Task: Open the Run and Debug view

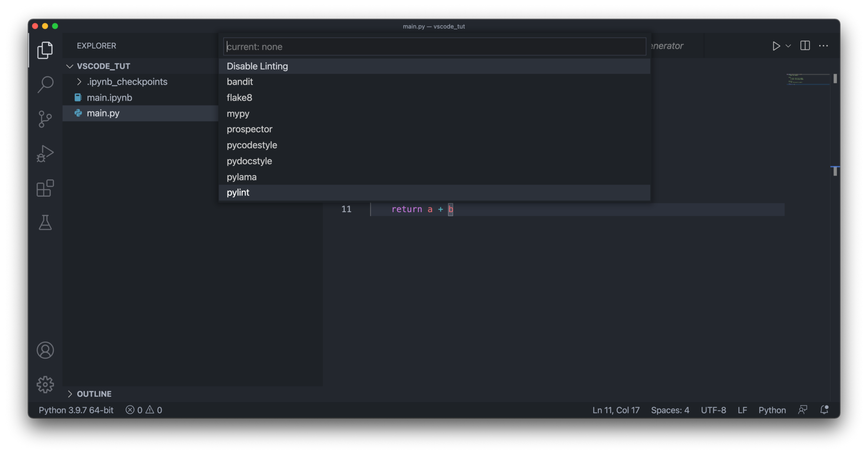Action: coord(45,154)
